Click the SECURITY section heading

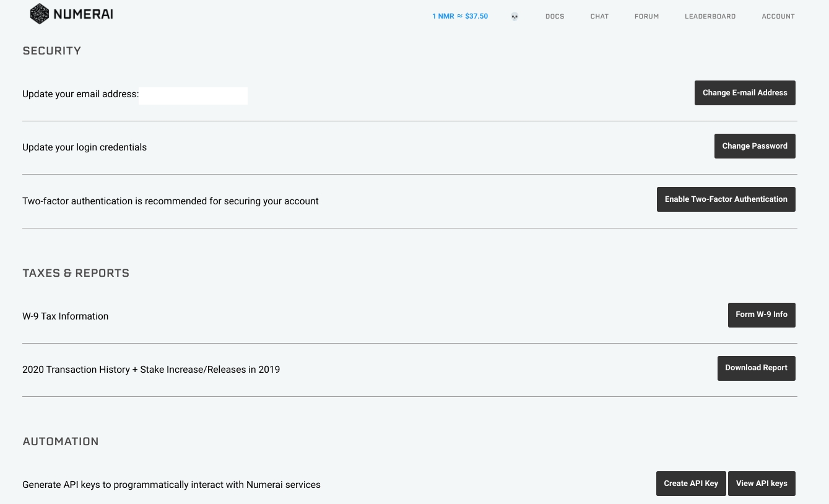click(52, 51)
